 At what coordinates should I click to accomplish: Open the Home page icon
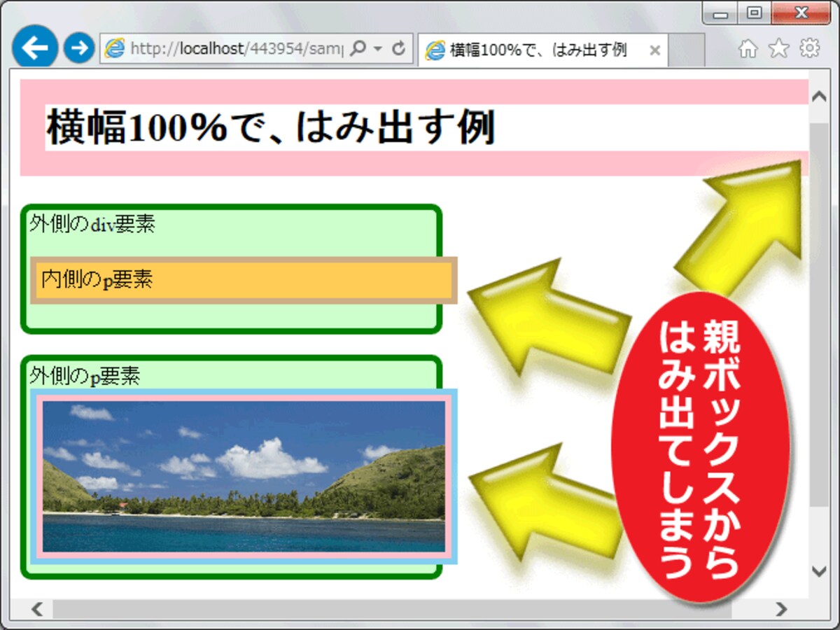tap(748, 48)
